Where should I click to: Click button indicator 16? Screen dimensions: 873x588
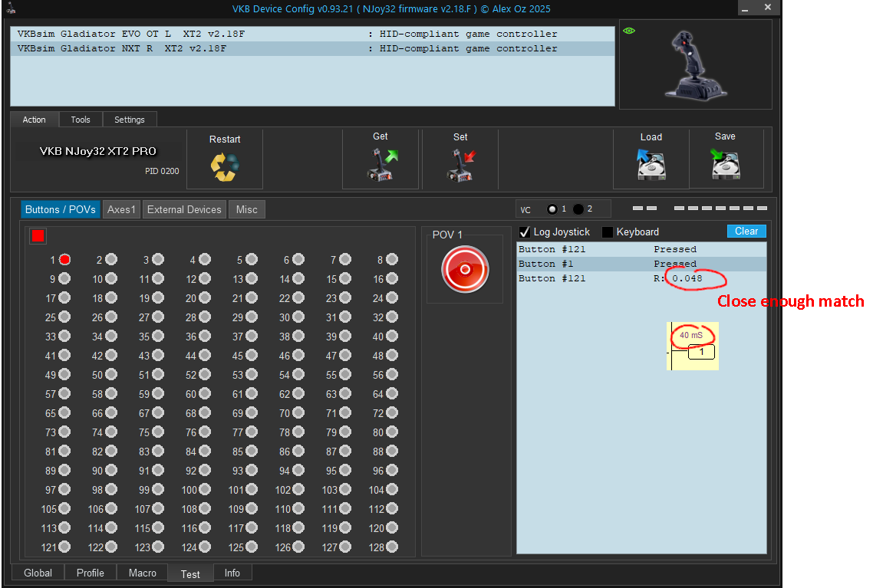[x=392, y=278]
